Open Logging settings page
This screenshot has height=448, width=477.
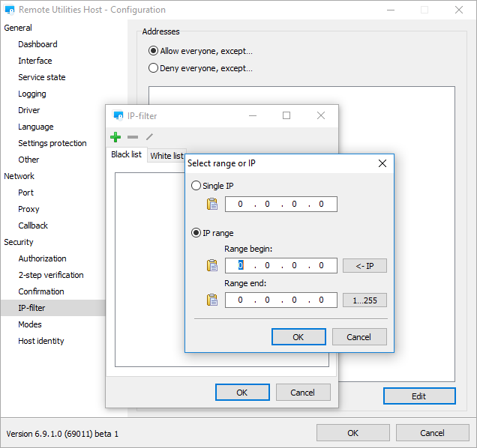point(32,94)
